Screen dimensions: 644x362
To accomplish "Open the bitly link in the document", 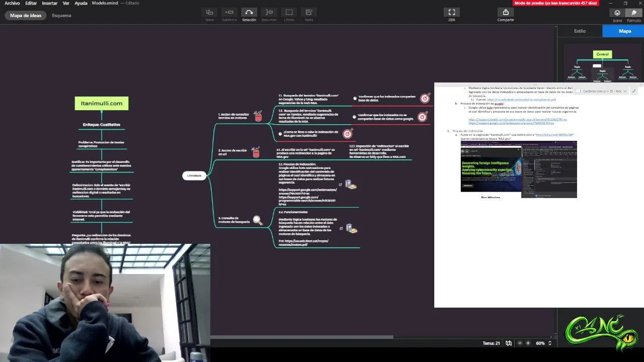I will [554, 135].
